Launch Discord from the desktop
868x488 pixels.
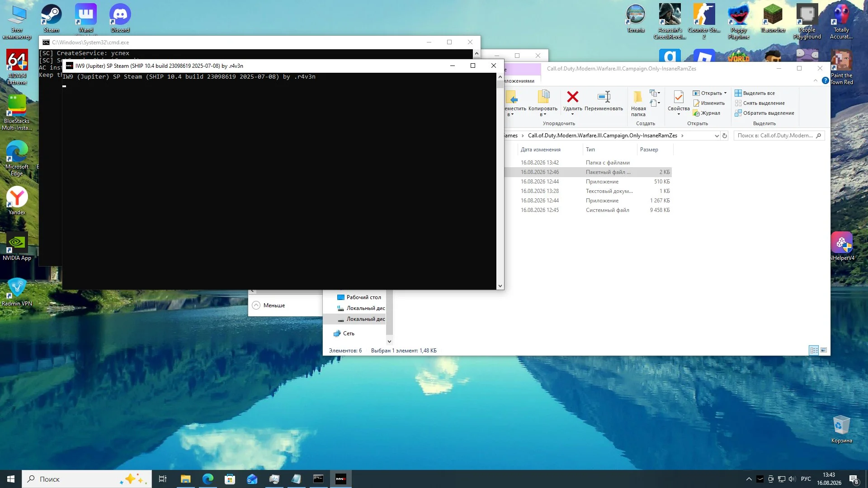120,18
